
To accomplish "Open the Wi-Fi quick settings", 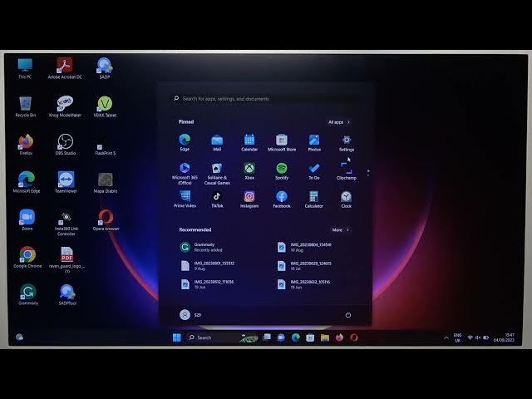I will point(470,337).
